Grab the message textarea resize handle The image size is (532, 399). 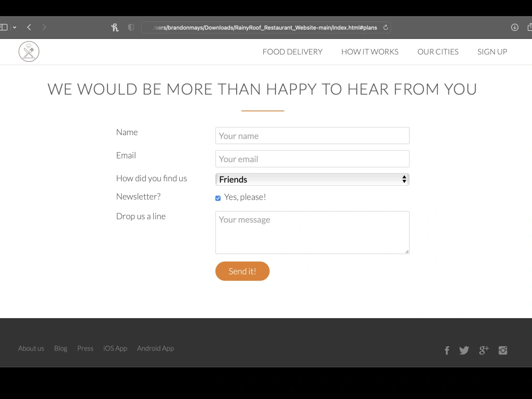(x=407, y=252)
